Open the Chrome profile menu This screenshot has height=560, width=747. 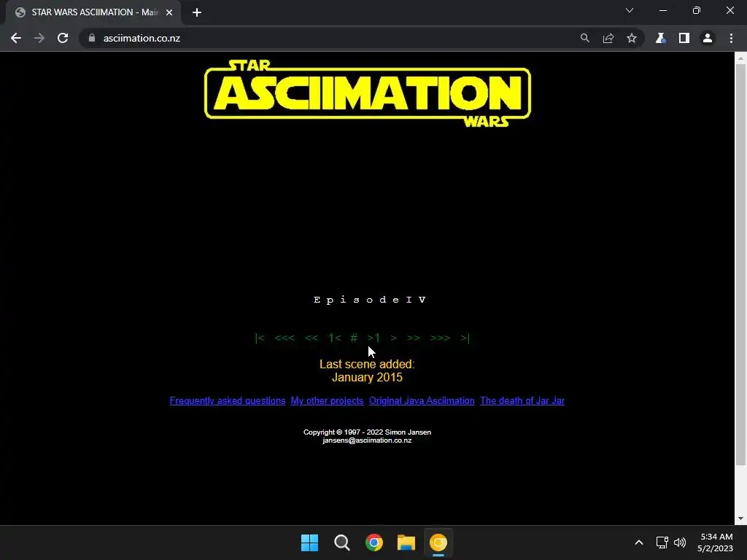tap(708, 38)
